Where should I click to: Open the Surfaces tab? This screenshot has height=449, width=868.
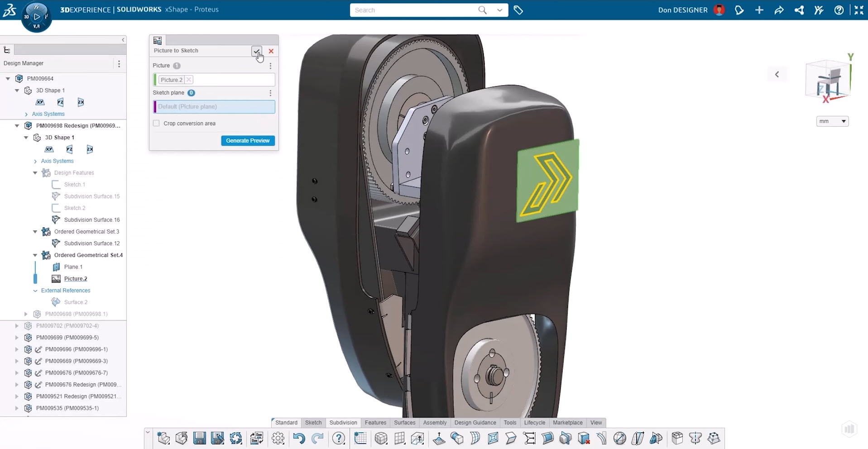click(x=404, y=423)
